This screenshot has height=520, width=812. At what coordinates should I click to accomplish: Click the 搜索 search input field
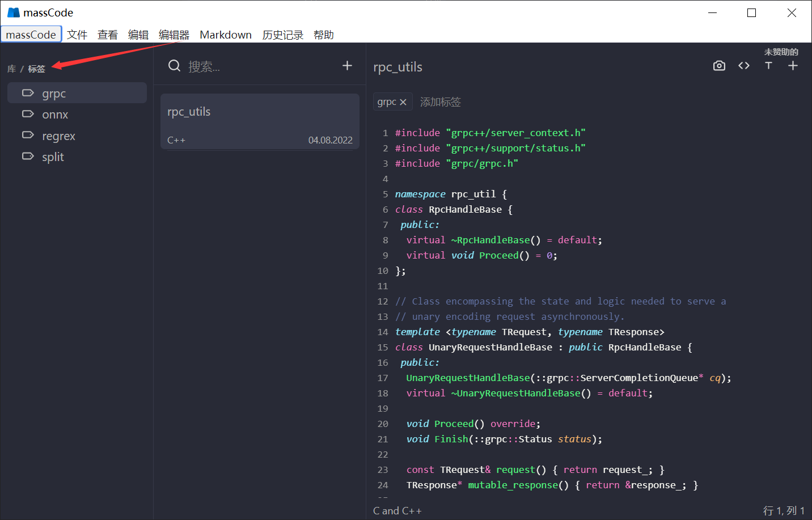(261, 66)
